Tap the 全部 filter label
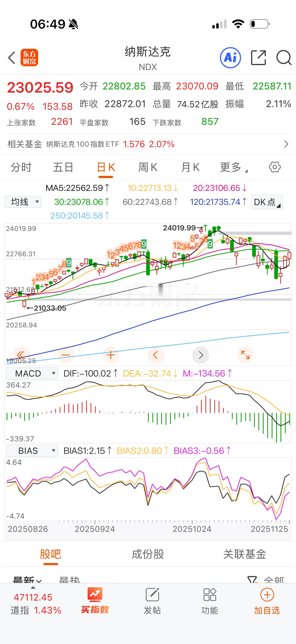Viewport: 296px width, 644px height. pyautogui.click(x=274, y=580)
